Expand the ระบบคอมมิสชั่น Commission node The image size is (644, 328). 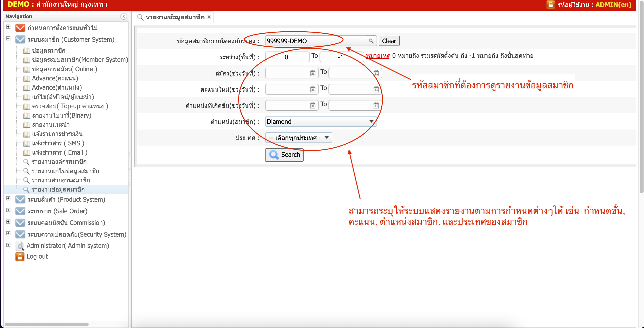coord(8,222)
